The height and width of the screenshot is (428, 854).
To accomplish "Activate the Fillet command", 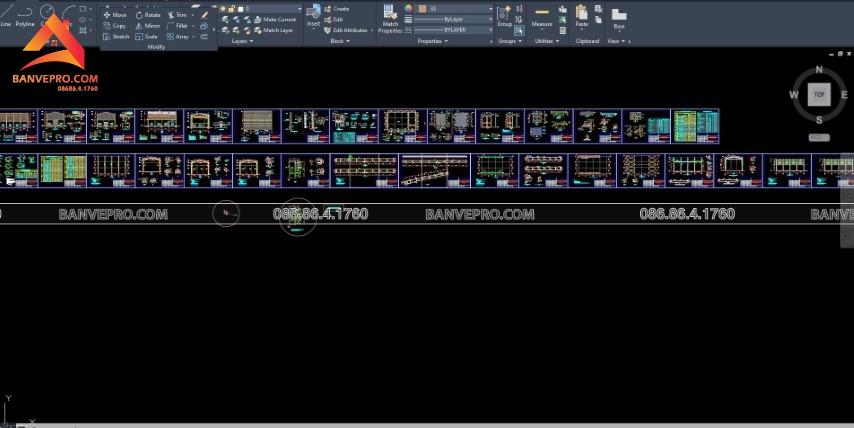I will tap(177, 26).
